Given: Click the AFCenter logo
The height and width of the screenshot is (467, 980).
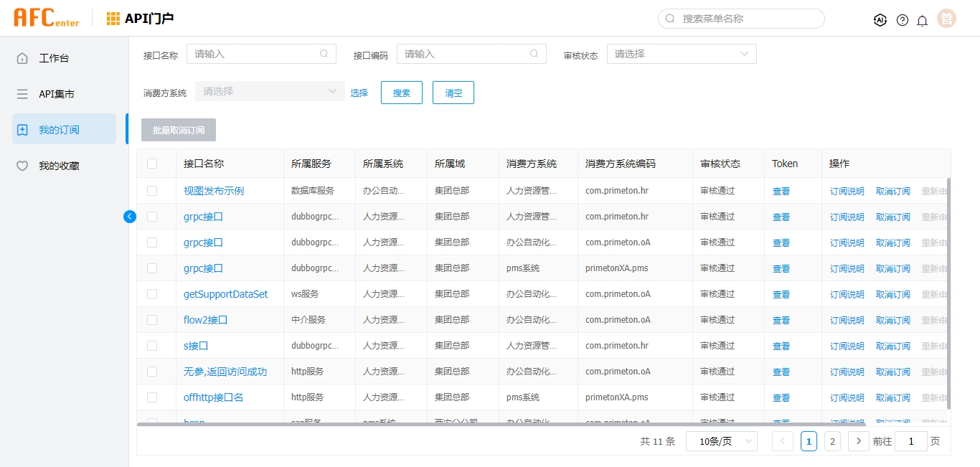Looking at the screenshot, I should [46, 19].
